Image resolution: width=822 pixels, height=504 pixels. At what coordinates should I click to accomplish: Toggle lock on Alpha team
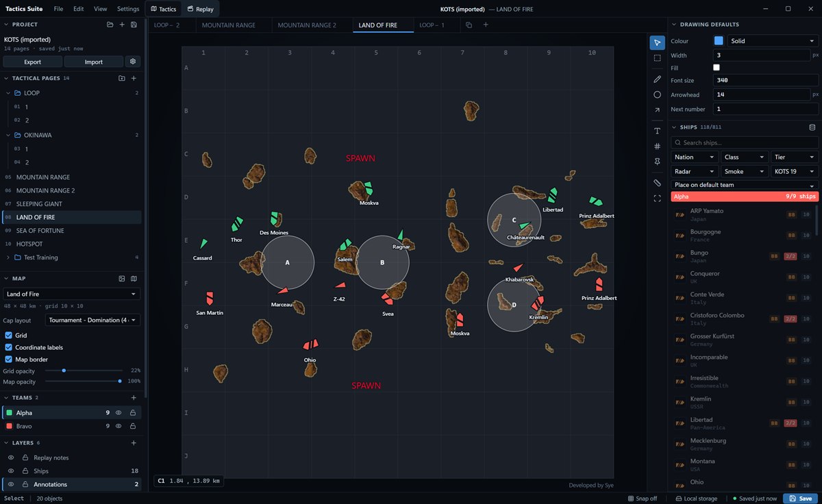(132, 413)
